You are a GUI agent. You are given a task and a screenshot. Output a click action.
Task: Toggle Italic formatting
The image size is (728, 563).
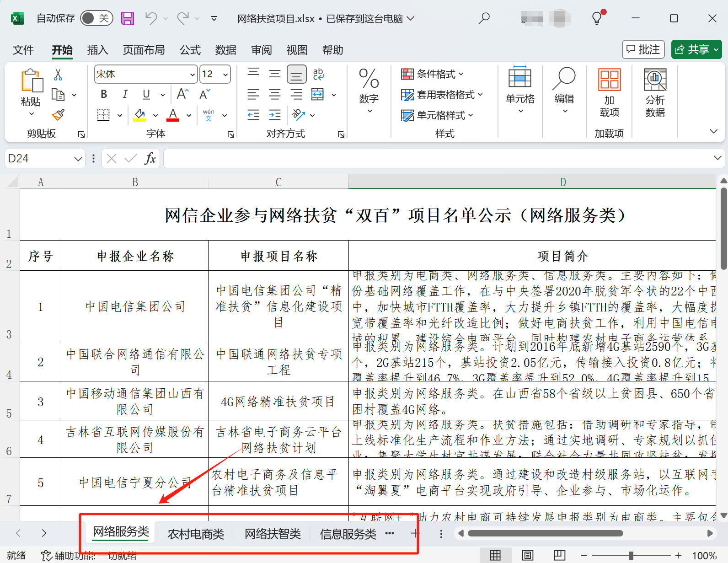[x=125, y=95]
